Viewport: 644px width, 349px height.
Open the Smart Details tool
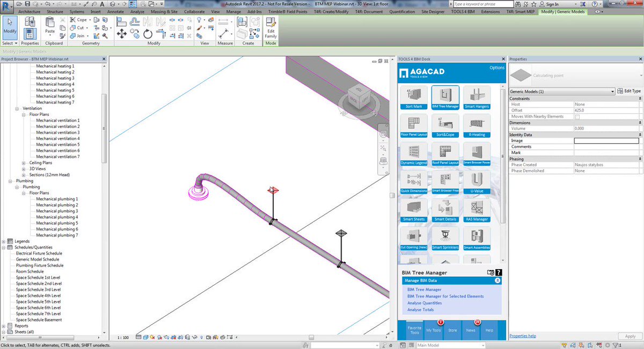point(445,211)
